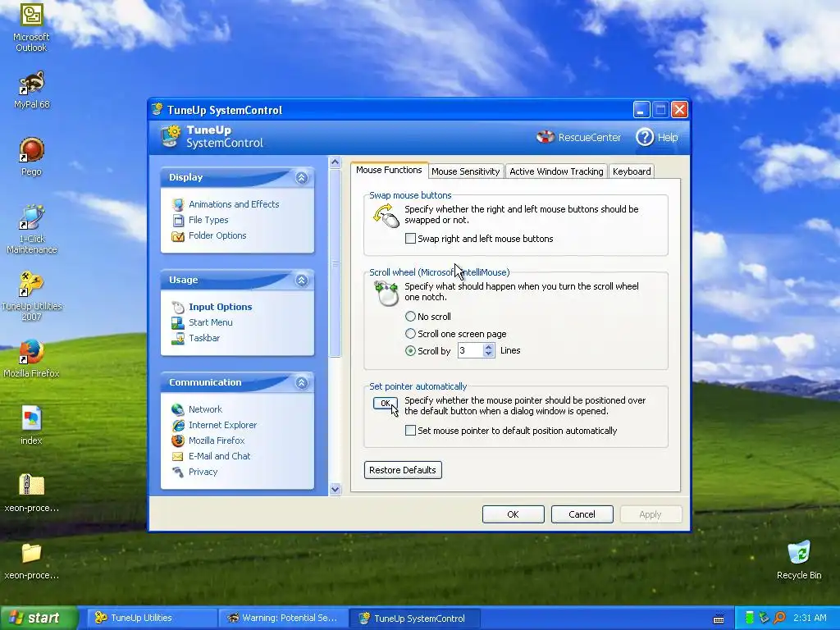Click the Network globe icon

(178, 409)
